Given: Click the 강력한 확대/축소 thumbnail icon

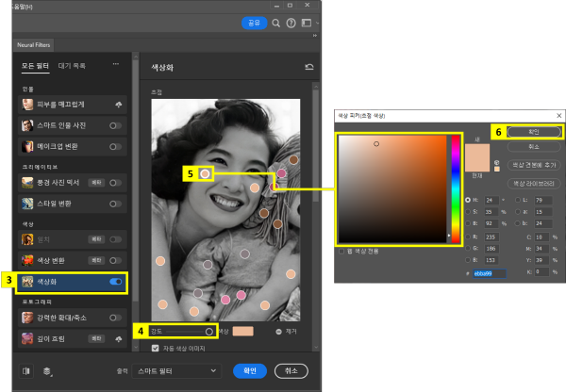Looking at the screenshot, I should point(27,318).
